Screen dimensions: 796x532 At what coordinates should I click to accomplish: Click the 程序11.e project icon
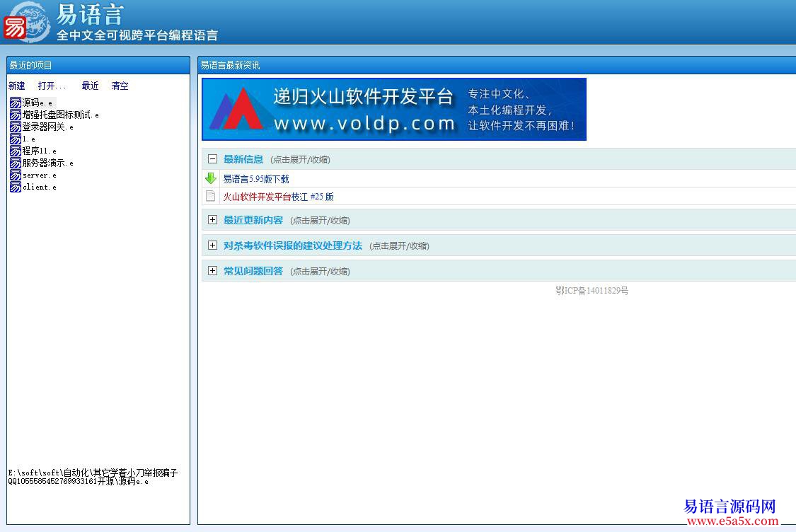[x=14, y=151]
